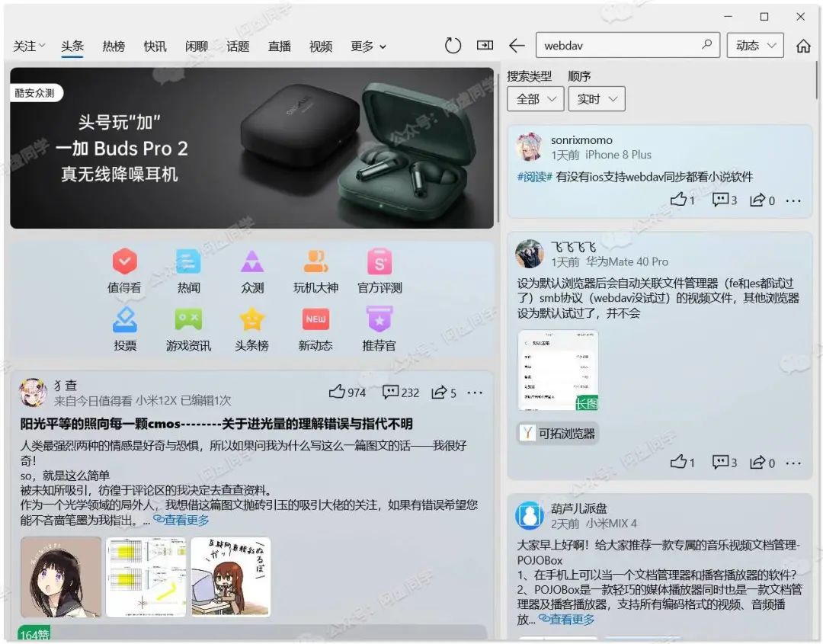Open comments on 飞飞飞飞's post
The image size is (823, 644).
[725, 462]
